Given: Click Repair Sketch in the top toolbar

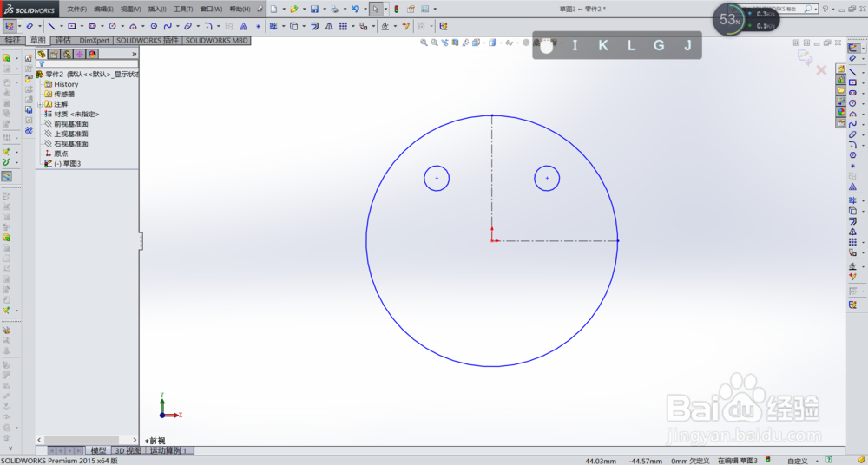Looking at the screenshot, I should [405, 26].
